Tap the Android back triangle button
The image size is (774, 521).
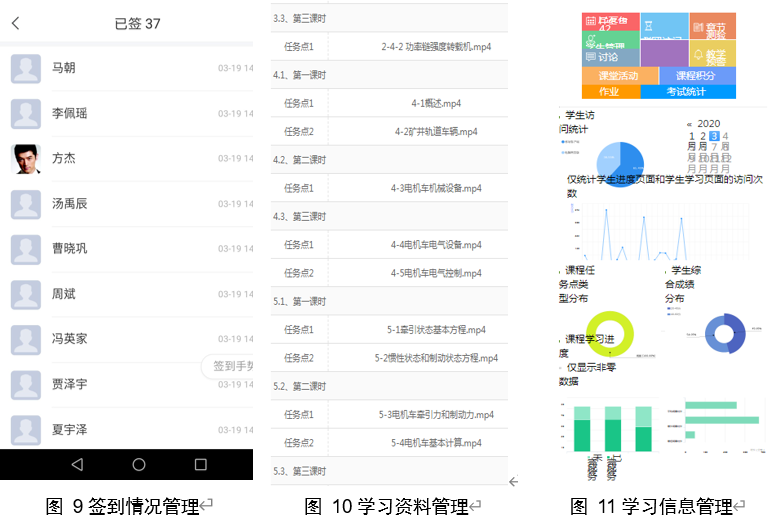pyautogui.click(x=77, y=465)
